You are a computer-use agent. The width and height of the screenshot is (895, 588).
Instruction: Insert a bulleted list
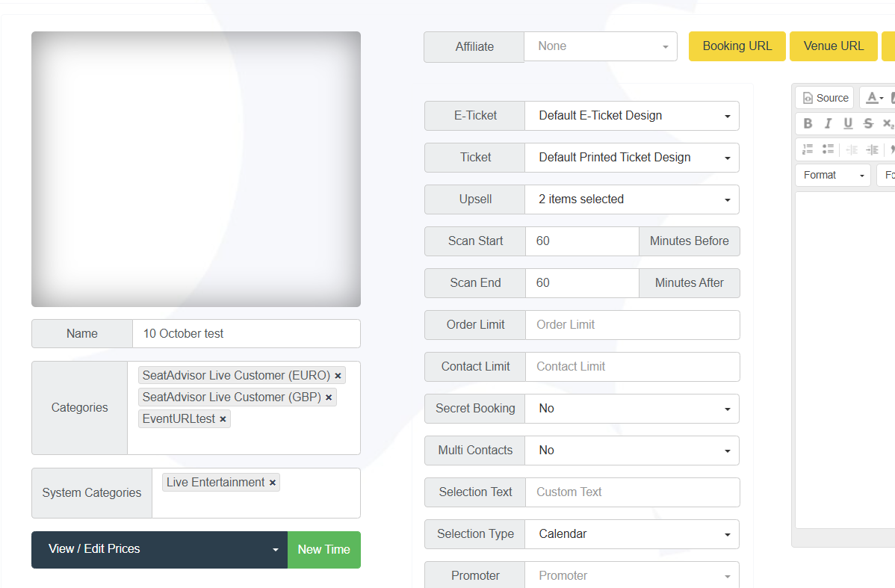pos(828,149)
